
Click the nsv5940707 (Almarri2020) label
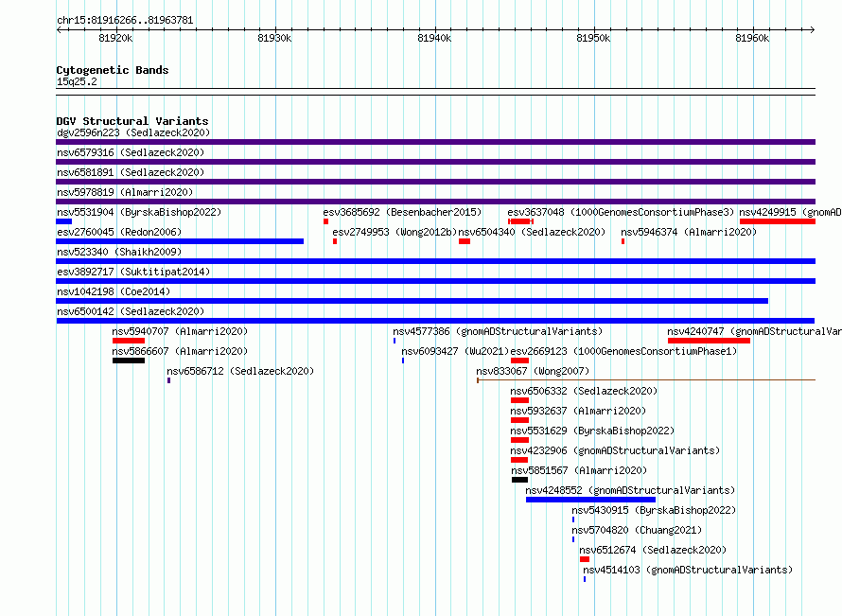point(180,331)
